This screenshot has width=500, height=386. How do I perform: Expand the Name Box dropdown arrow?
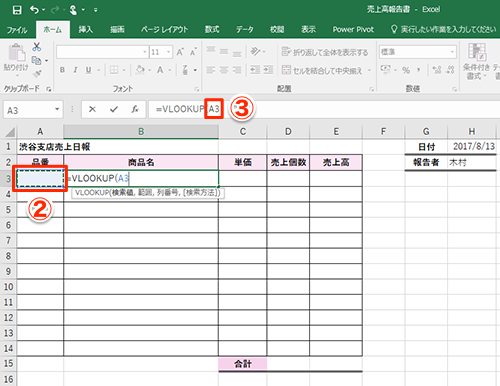pos(57,109)
